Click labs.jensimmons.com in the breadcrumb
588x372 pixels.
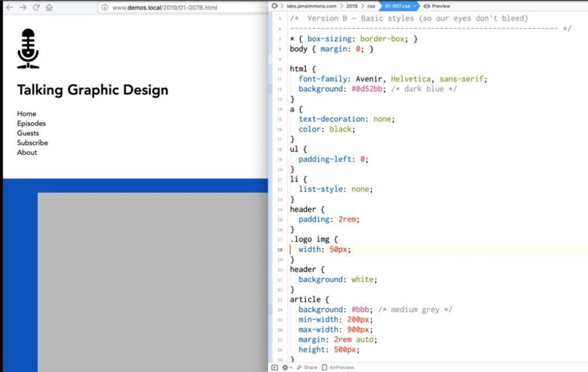312,6
